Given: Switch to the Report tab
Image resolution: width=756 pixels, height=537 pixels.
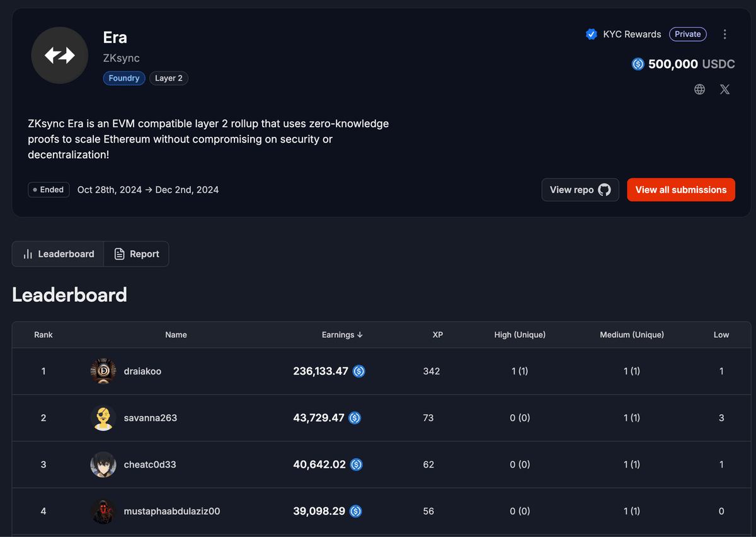Looking at the screenshot, I should (136, 254).
